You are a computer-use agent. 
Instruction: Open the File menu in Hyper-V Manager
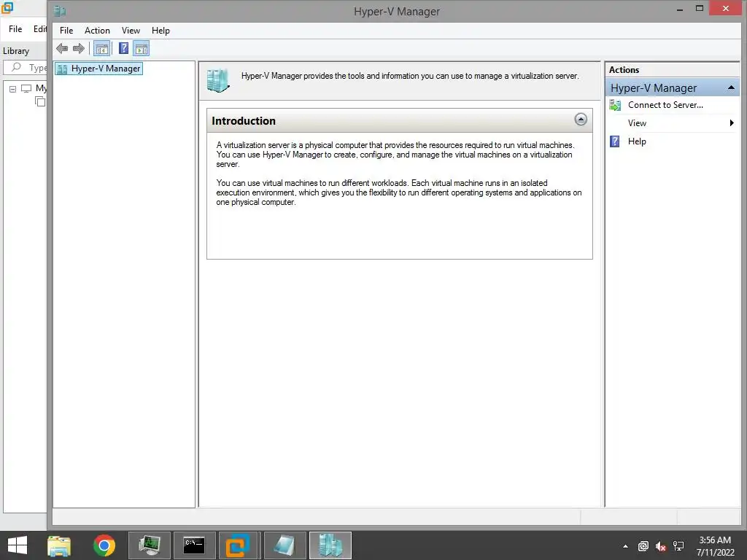click(66, 31)
